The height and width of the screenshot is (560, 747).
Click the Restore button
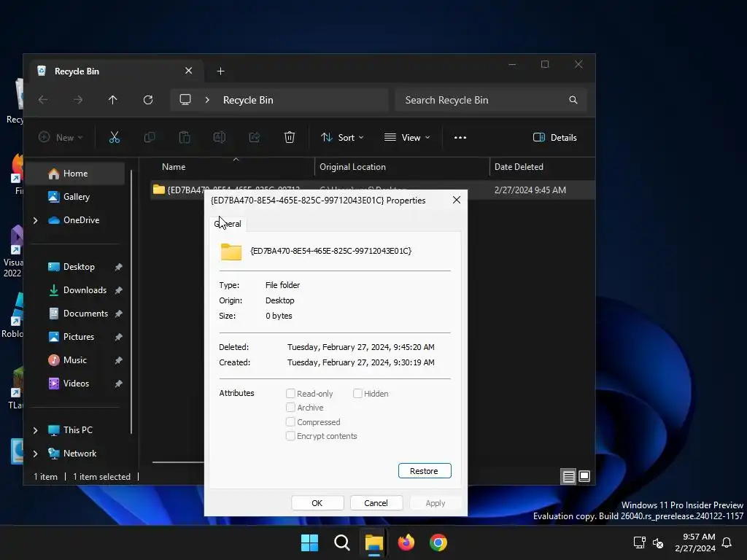[425, 470]
